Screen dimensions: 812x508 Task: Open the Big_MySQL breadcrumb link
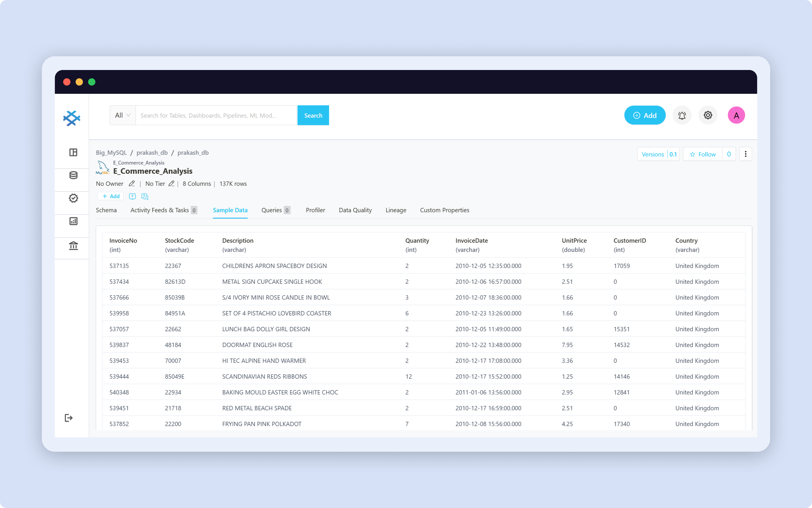point(111,153)
